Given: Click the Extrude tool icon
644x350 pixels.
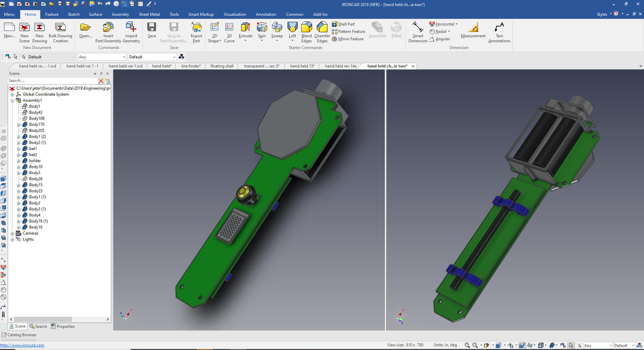Looking at the screenshot, I should coord(245,28).
